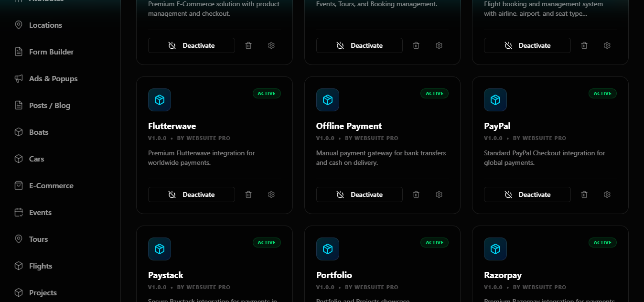
Task: Click the Flutterwave package cube icon
Action: [x=160, y=100]
